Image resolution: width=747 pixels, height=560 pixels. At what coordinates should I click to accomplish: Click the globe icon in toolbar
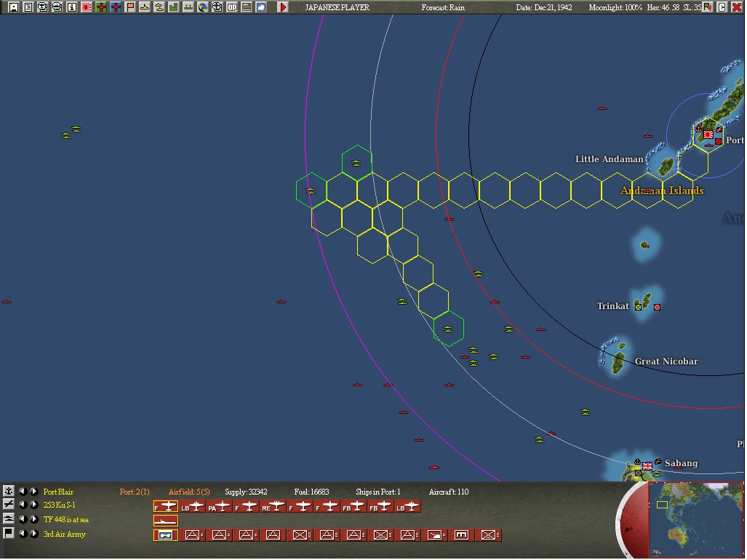click(202, 7)
